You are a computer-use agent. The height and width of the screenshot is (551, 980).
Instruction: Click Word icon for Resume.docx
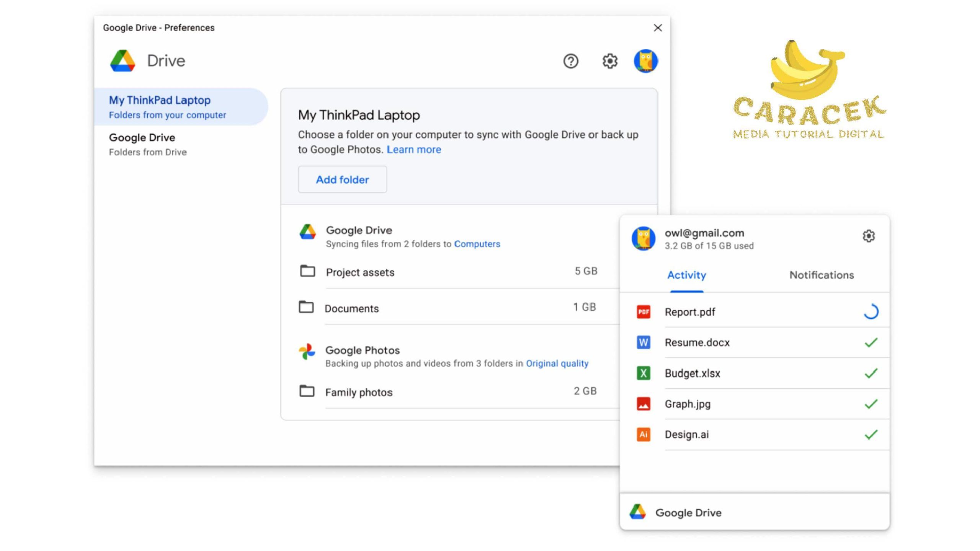(x=643, y=342)
